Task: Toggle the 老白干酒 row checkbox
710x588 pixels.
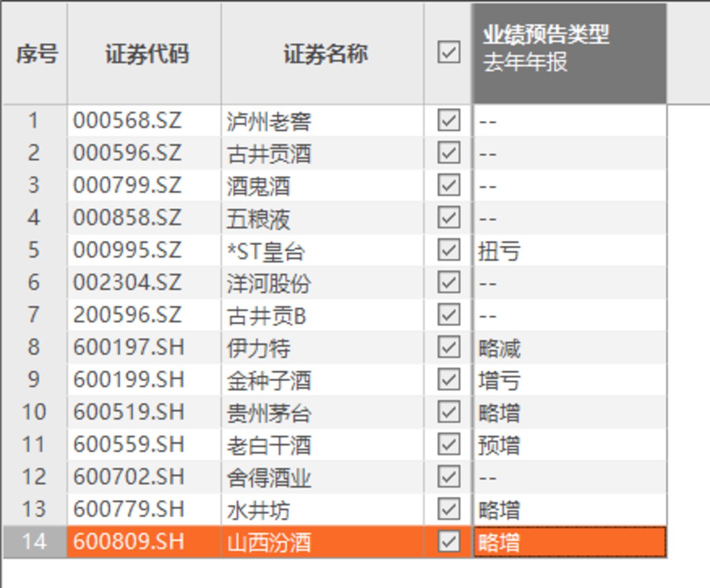Action: pos(449,445)
